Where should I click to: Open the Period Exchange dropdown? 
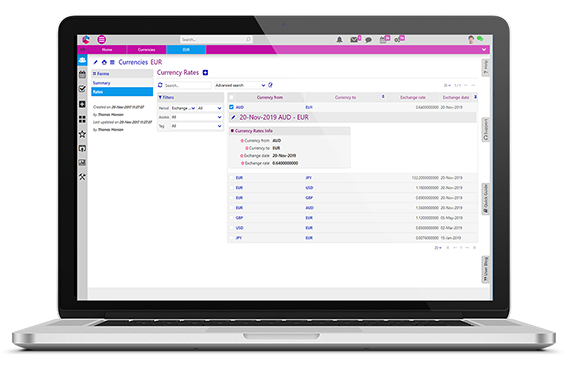click(x=183, y=108)
